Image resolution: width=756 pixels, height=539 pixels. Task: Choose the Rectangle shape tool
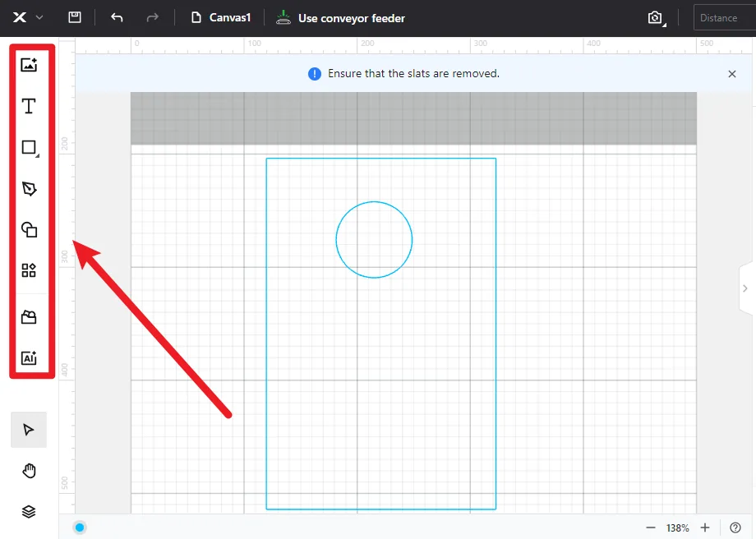(30, 148)
